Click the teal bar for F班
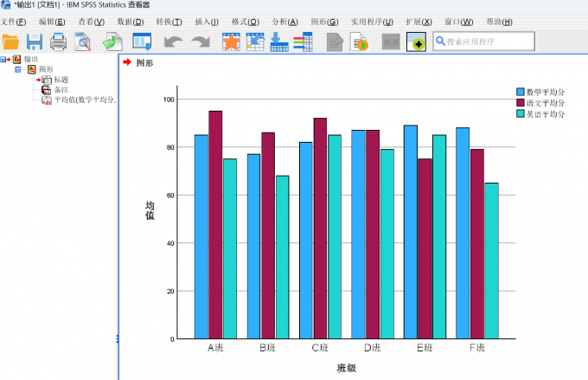 tap(492, 261)
